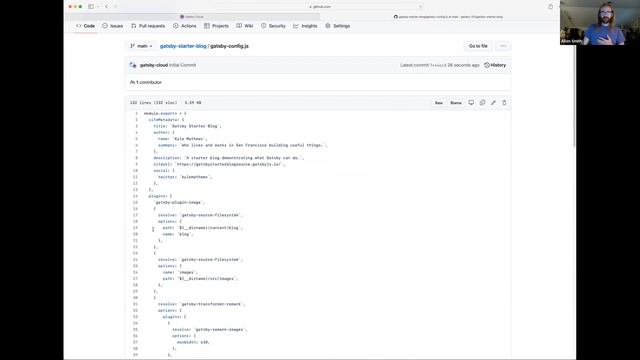Open the Wiki tab
The width and height of the screenshot is (640, 360).
(245, 26)
